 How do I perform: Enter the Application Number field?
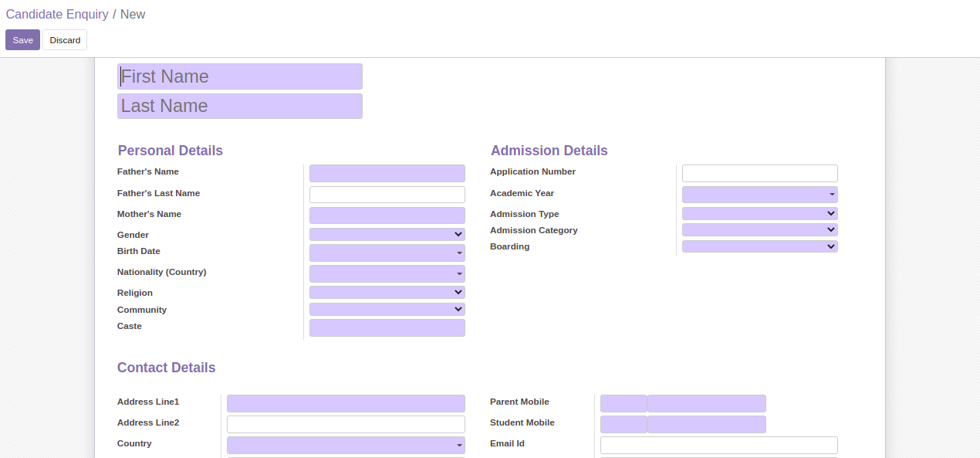click(x=759, y=174)
